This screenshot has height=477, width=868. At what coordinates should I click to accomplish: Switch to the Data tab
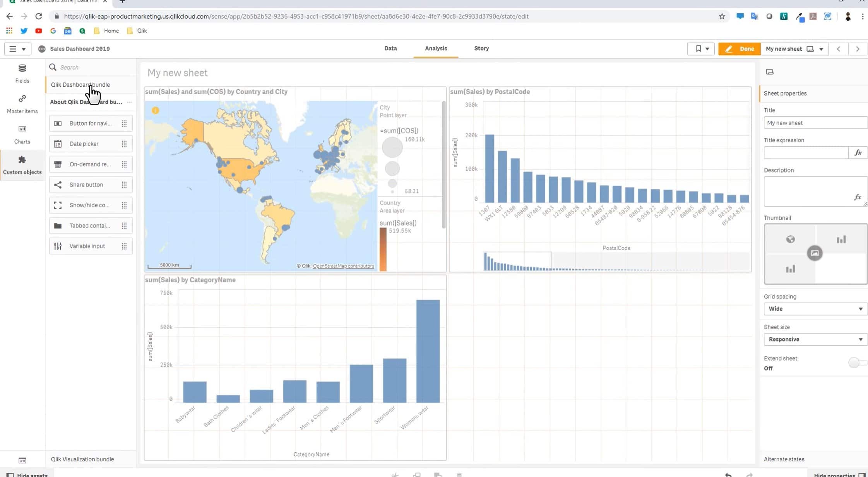(390, 48)
